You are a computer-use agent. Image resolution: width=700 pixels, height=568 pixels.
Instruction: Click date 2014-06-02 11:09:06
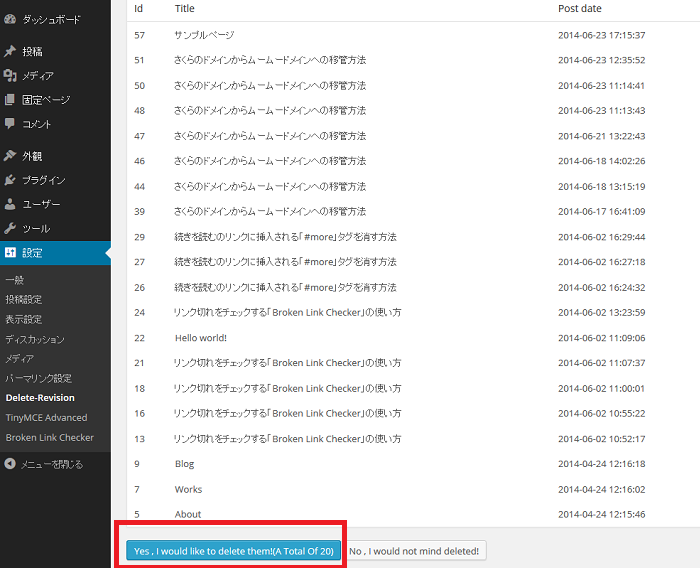point(601,338)
